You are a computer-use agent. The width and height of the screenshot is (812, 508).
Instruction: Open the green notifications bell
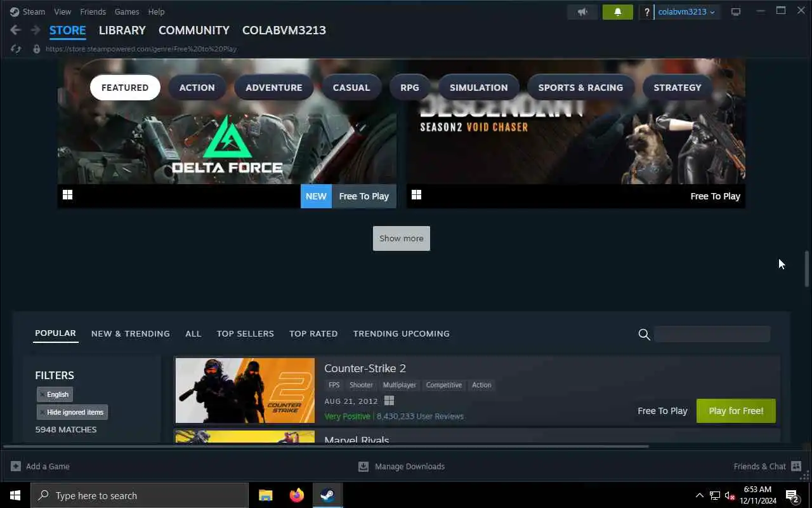point(617,12)
